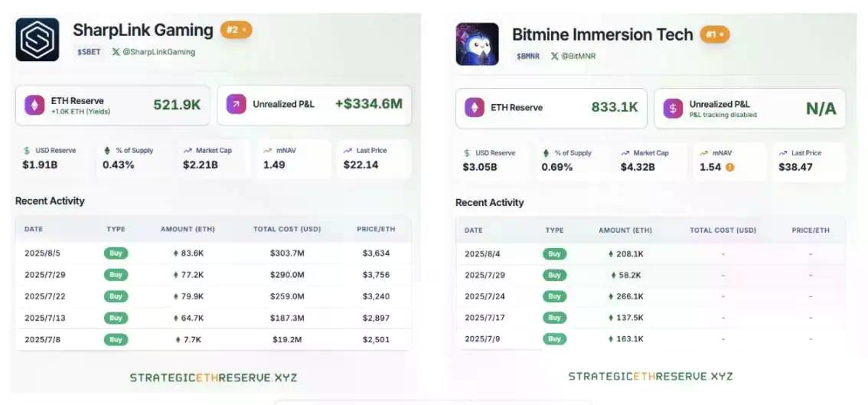868x405 pixels.
Task: Click the Buy badge for 2025/8/4
Action: coord(554,253)
